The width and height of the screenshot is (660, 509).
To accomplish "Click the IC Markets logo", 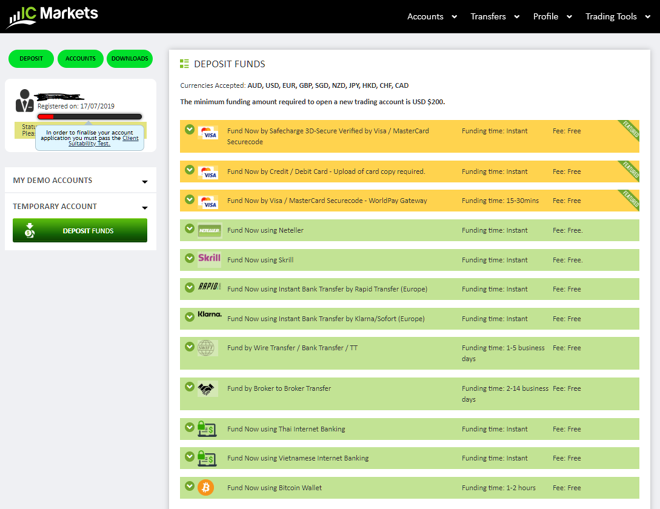I will pos(53,16).
